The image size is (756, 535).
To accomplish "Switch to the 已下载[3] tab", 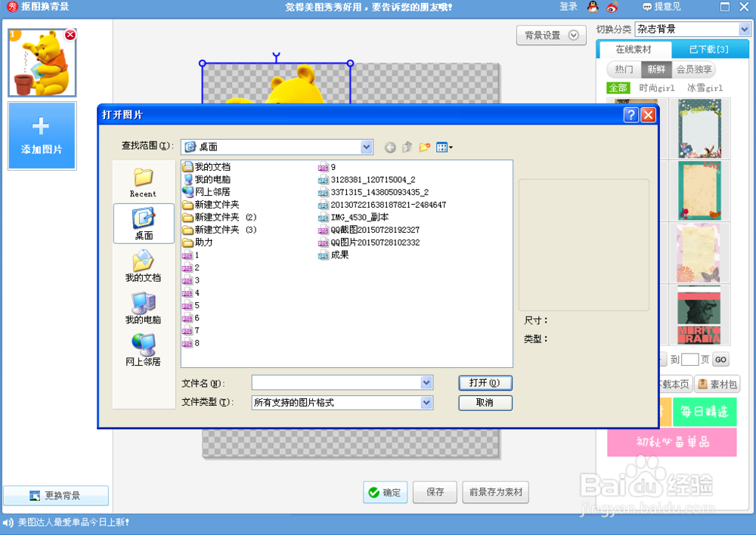I will (x=709, y=49).
